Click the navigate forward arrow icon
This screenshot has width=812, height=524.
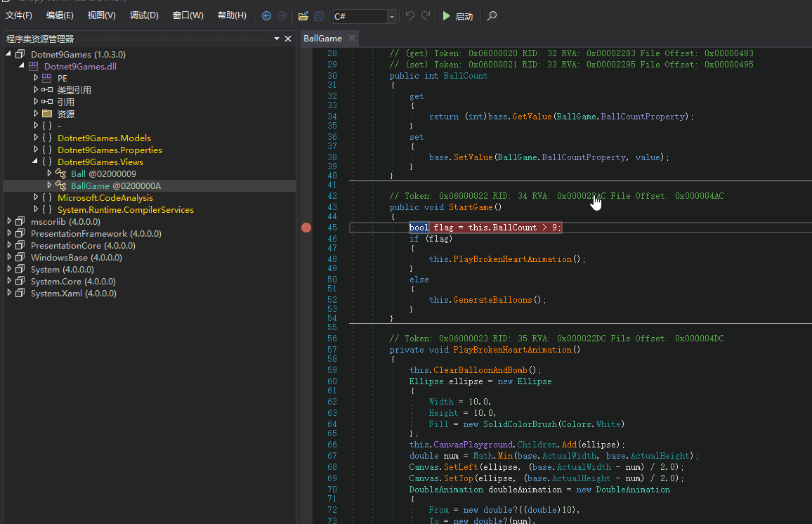point(282,16)
